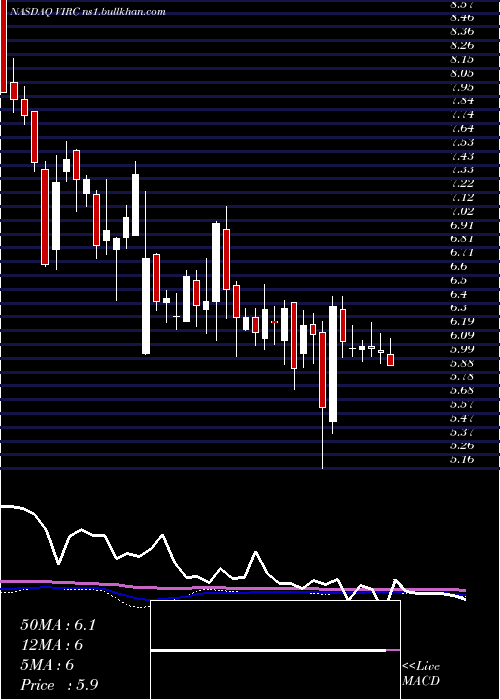Click the Price : 5.9 readout

click(x=59, y=685)
